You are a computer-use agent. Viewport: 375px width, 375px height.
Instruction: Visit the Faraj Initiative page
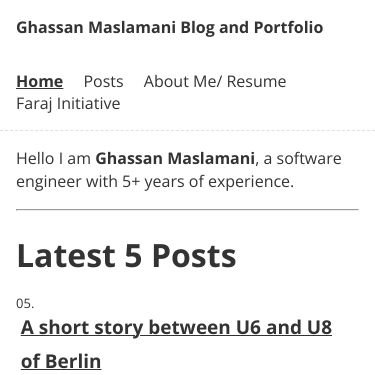click(x=68, y=104)
